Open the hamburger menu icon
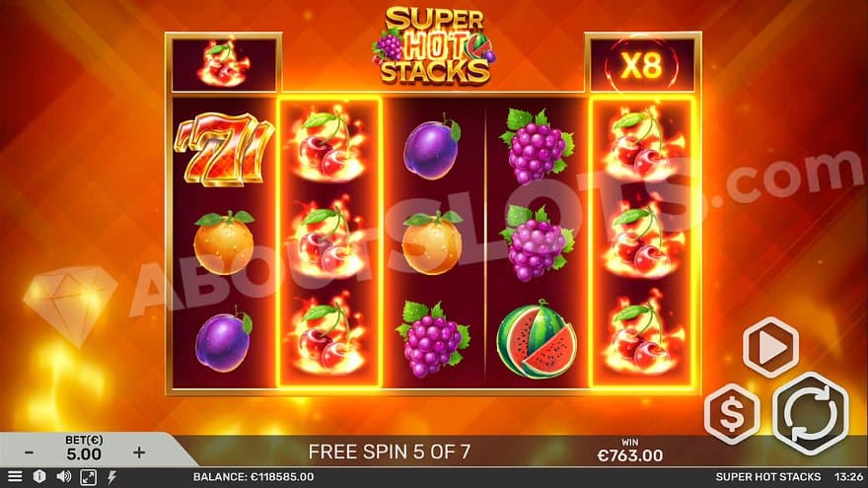Viewport: 868px width, 488px height. coord(15,476)
